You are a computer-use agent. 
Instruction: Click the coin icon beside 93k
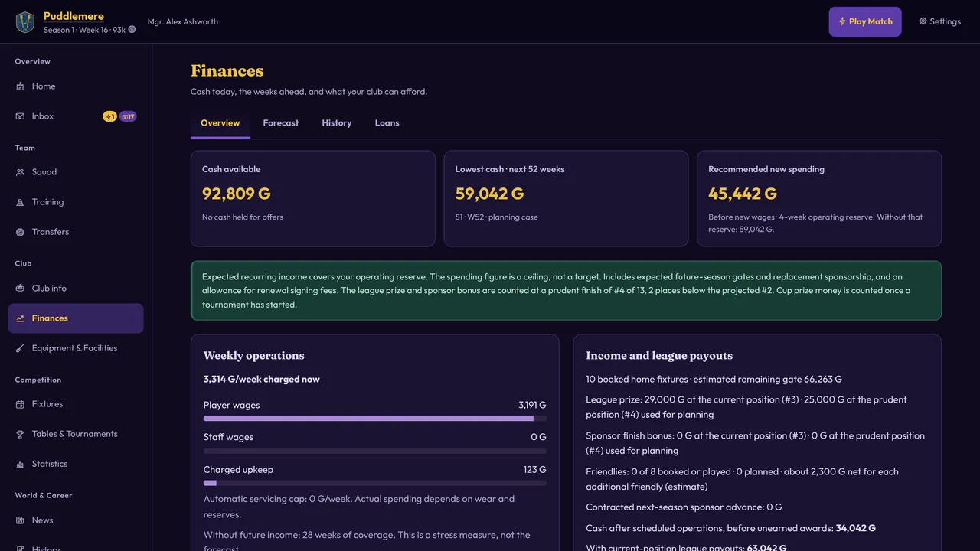click(132, 30)
